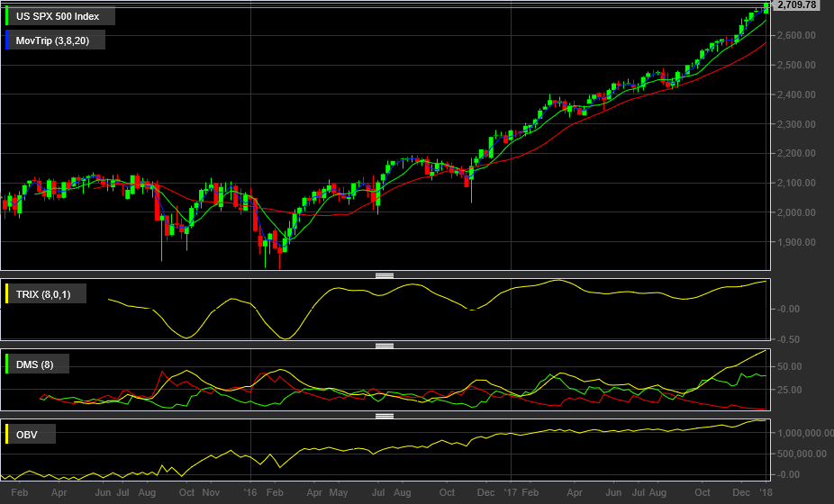The height and width of the screenshot is (504, 834).
Task: Click the OBV indicator label
Action: click(27, 435)
